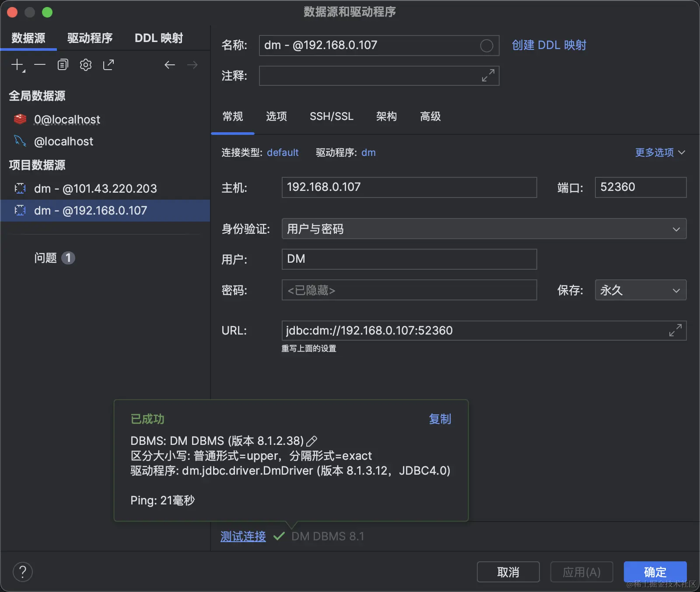
Task: Open the 架构 tab
Action: (387, 116)
